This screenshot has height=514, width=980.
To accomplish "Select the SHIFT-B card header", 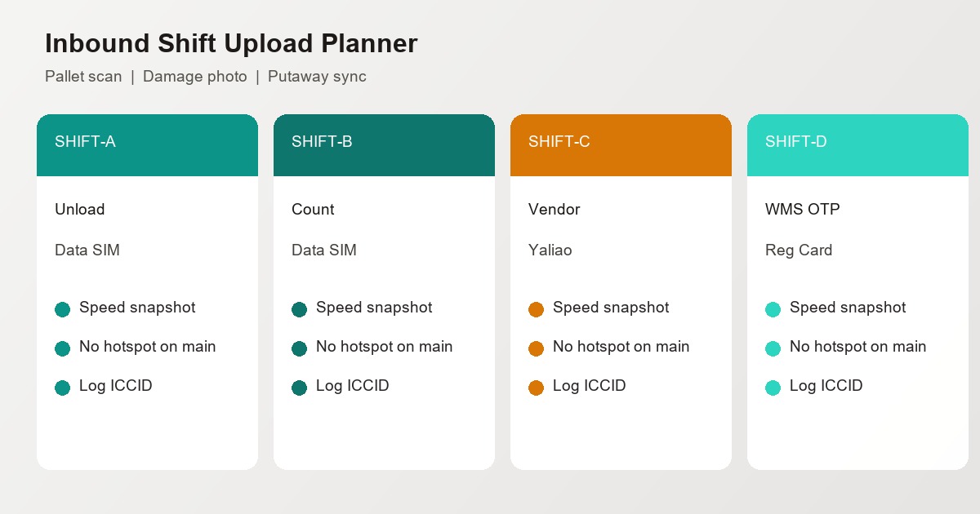I will coord(384,145).
